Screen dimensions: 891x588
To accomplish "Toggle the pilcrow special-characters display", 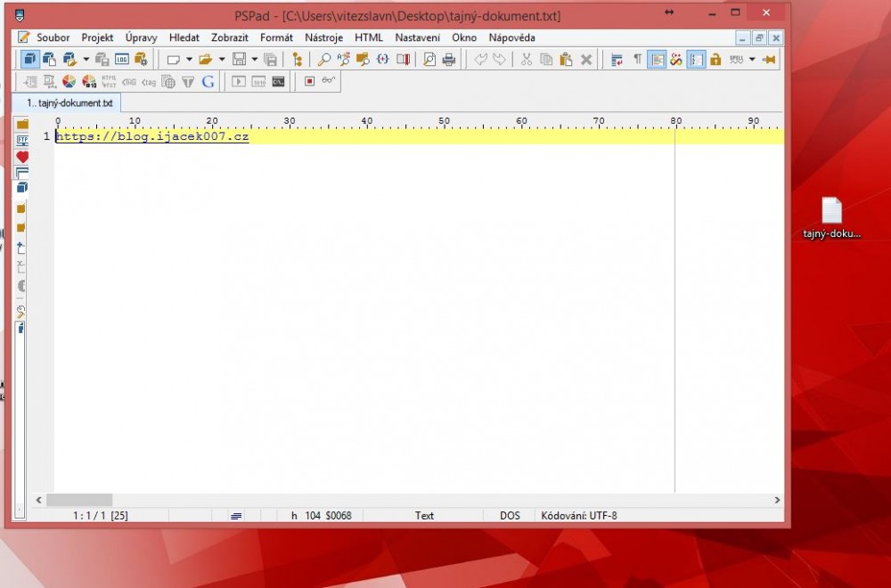I will click(637, 60).
